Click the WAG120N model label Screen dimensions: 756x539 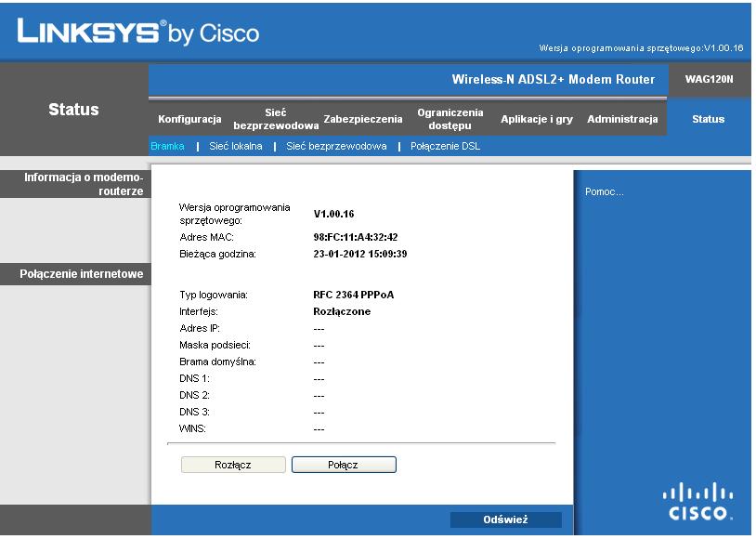tap(709, 79)
